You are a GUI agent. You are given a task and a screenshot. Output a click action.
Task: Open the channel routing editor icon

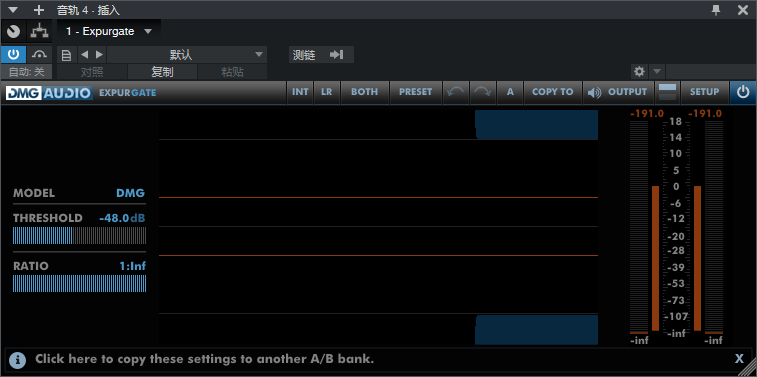pos(40,31)
